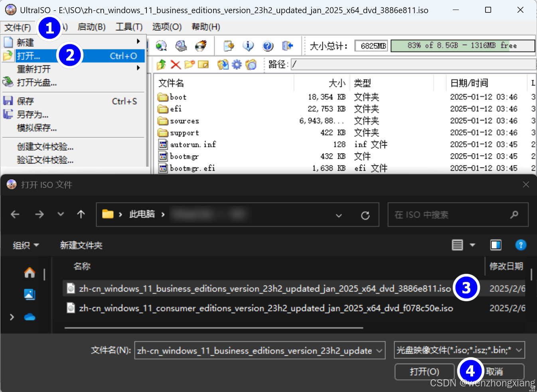Toggle the preview pane icon in dialog
The image size is (537, 392).
pos(496,245)
